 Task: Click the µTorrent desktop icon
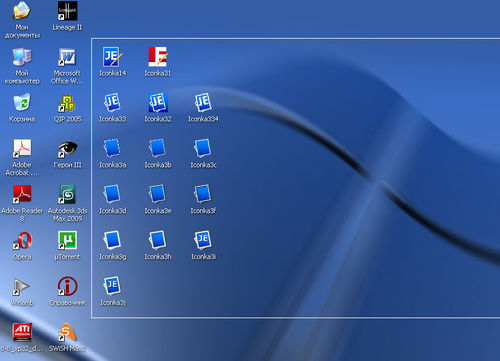click(67, 240)
